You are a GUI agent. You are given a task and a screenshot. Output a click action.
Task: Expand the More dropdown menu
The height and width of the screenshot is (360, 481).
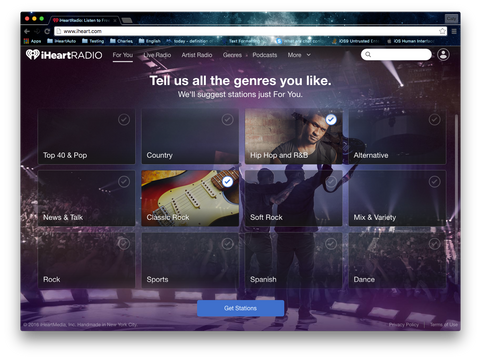(x=299, y=55)
